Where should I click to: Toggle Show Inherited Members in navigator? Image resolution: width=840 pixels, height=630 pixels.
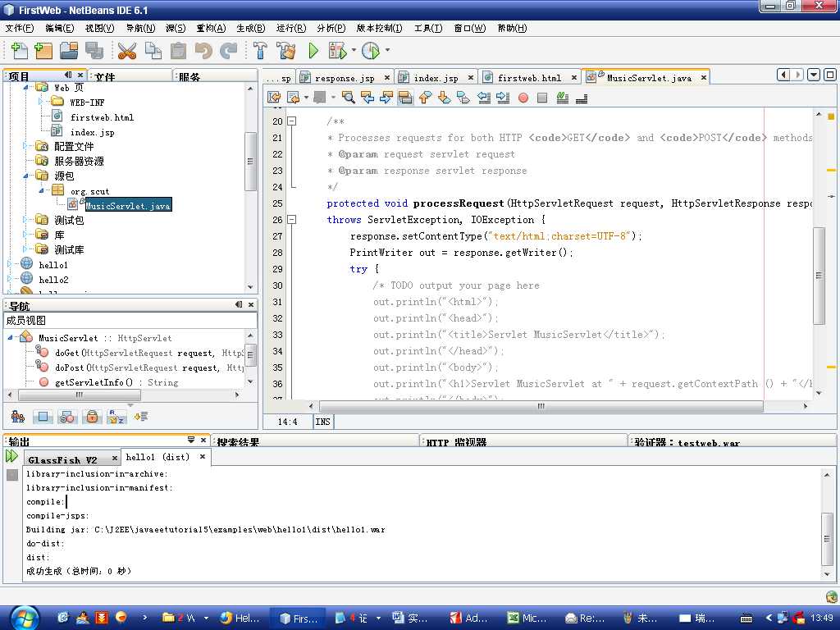(18, 416)
